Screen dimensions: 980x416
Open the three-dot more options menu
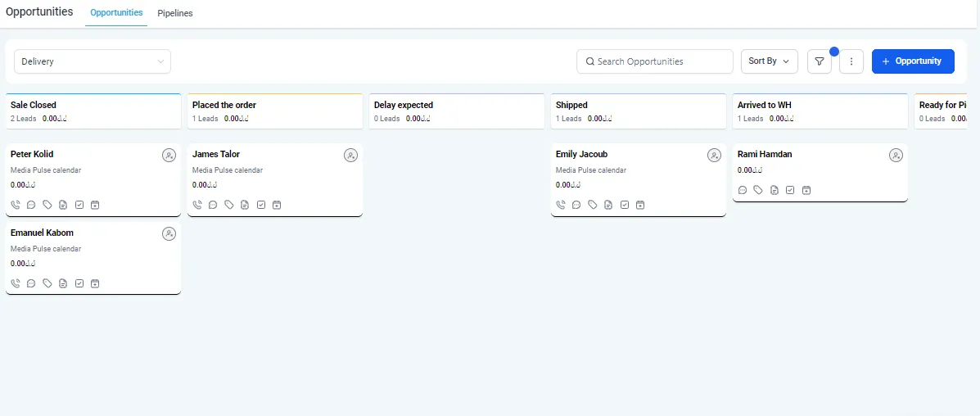pyautogui.click(x=851, y=61)
